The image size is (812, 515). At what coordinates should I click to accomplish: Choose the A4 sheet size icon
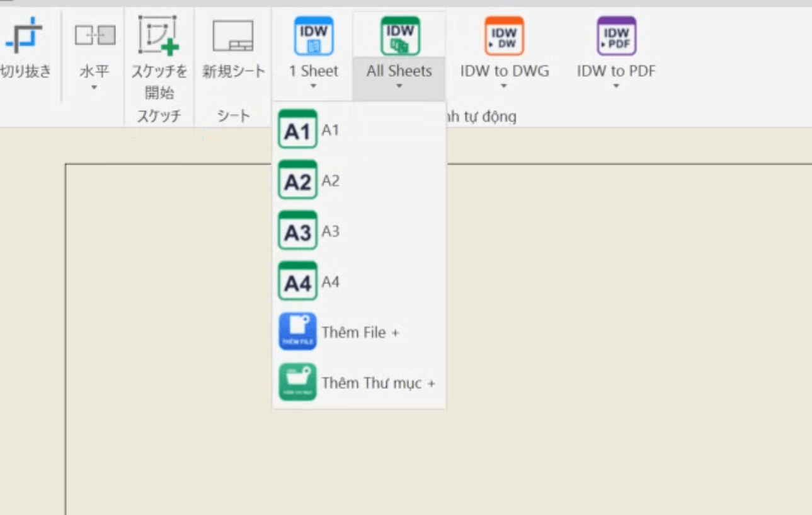pos(298,281)
